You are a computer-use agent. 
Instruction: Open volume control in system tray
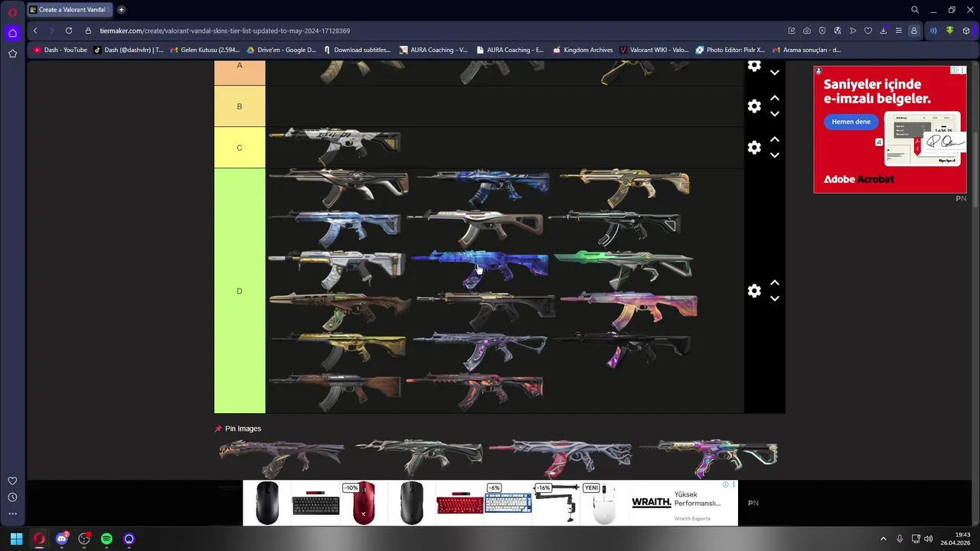(929, 539)
